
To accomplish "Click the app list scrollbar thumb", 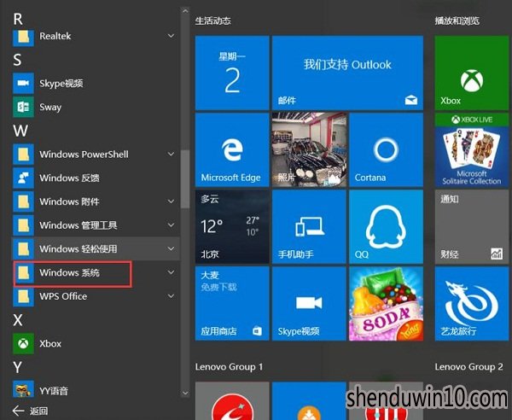I will (x=185, y=179).
